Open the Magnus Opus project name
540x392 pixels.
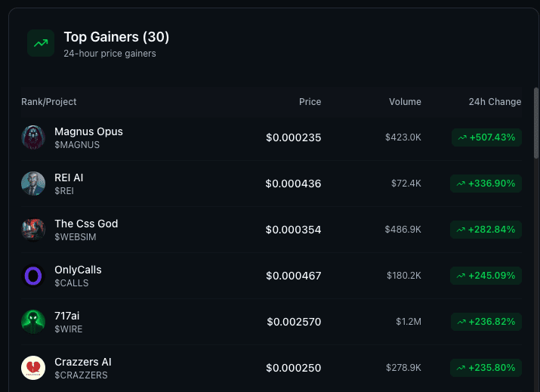[88, 131]
